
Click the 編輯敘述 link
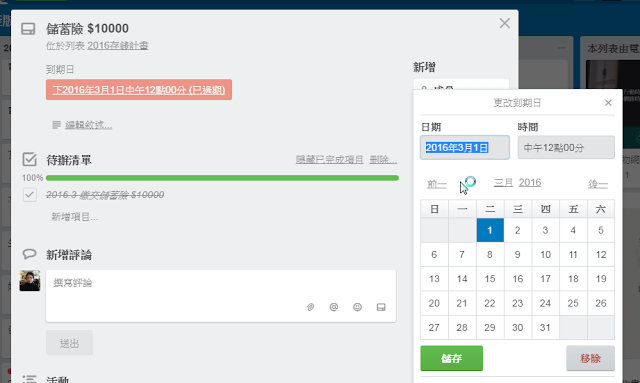[89, 125]
